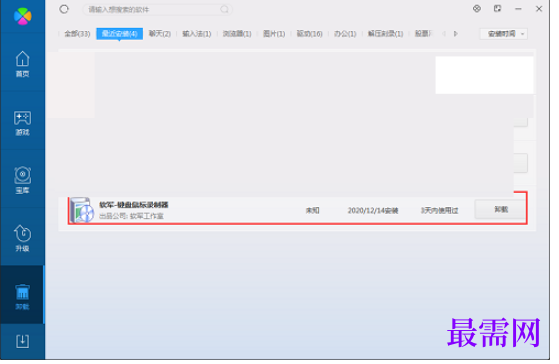
Task: Switch to the 最近安装(4) tab
Action: (x=119, y=34)
